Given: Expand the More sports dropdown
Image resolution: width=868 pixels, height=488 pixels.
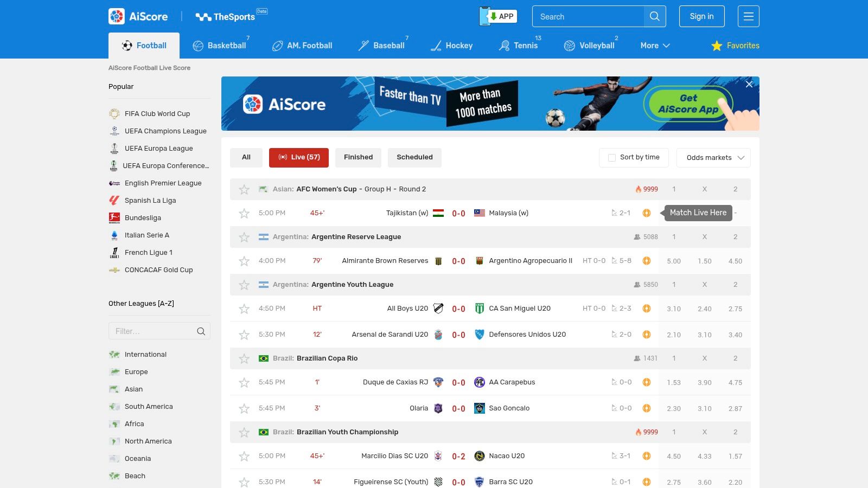Looking at the screenshot, I should click(x=654, y=46).
